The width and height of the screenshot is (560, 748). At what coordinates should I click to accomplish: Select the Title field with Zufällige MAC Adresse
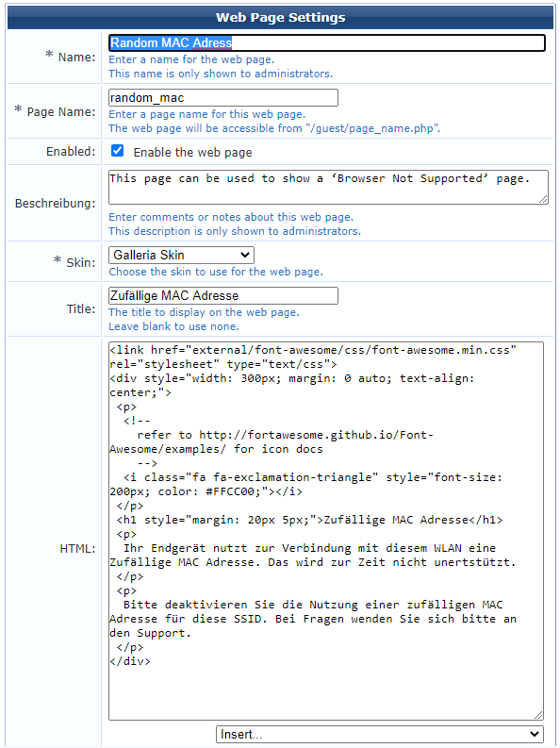[x=223, y=296]
